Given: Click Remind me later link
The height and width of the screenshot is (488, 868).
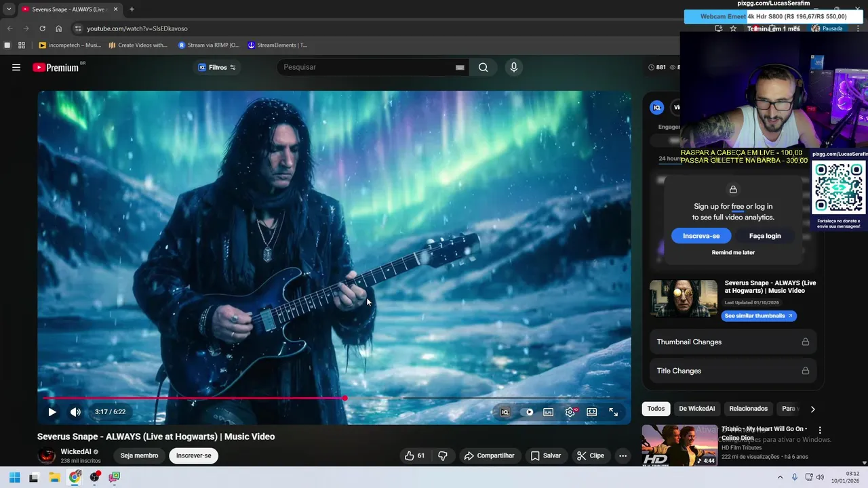Looking at the screenshot, I should 733,252.
